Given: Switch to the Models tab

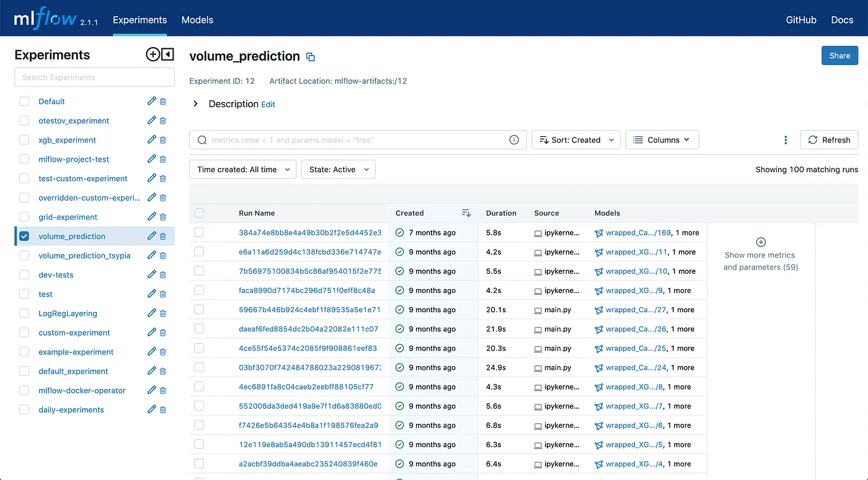Looking at the screenshot, I should point(197,20).
